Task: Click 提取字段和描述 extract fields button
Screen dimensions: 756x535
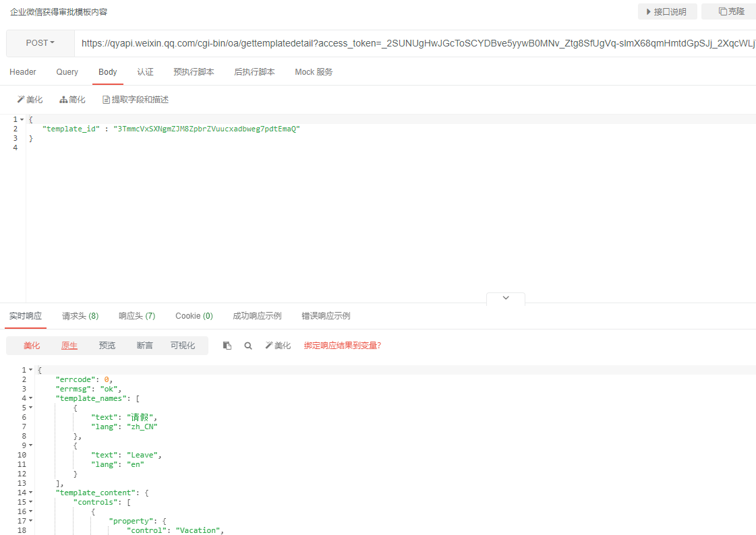Action: pos(136,100)
